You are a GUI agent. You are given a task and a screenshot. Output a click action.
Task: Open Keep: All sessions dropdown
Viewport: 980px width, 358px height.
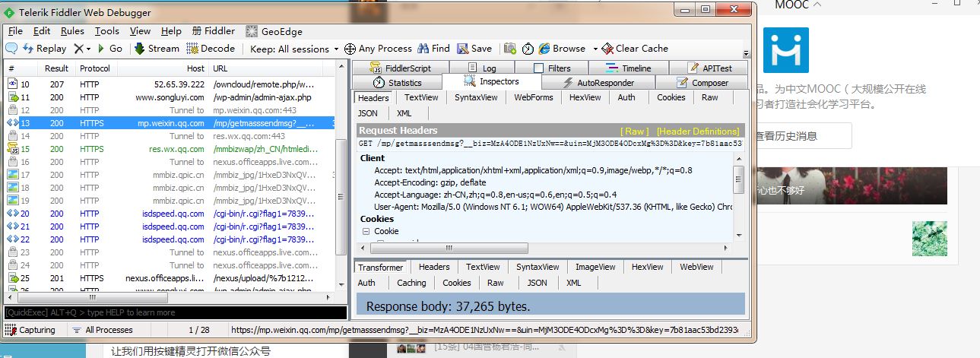tap(294, 49)
